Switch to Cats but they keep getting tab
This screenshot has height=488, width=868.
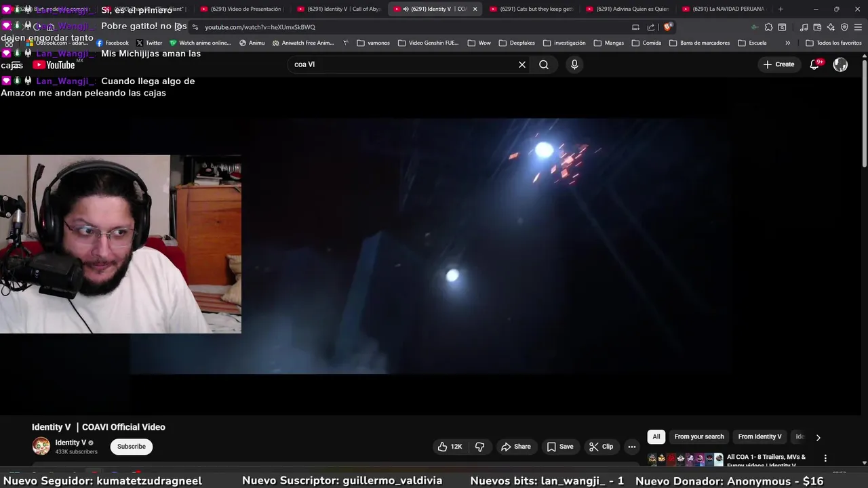[532, 9]
